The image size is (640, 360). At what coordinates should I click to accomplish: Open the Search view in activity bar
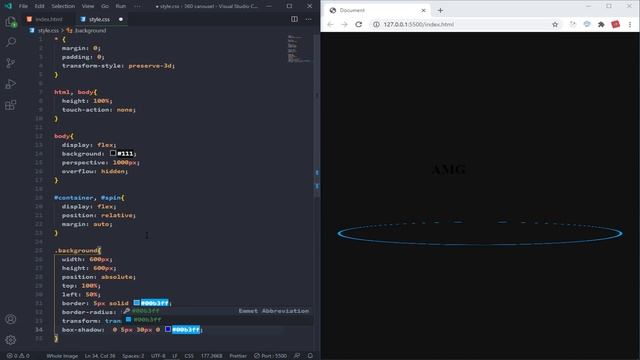point(11,42)
